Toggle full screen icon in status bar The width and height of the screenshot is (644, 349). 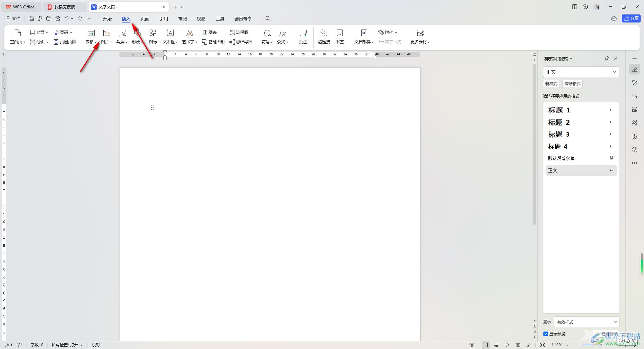pyautogui.click(x=542, y=345)
